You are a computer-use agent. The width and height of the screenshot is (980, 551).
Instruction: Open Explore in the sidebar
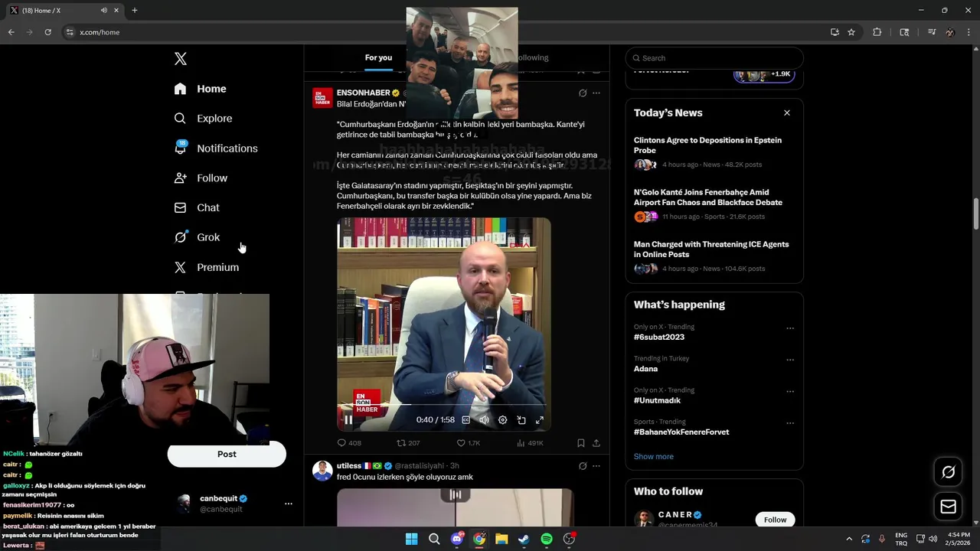(203, 119)
